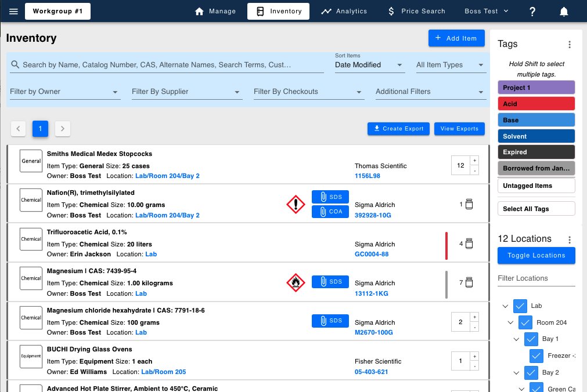Viewport: 587px width, 392px height.
Task: Go to previous page arrow
Action: (x=19, y=129)
